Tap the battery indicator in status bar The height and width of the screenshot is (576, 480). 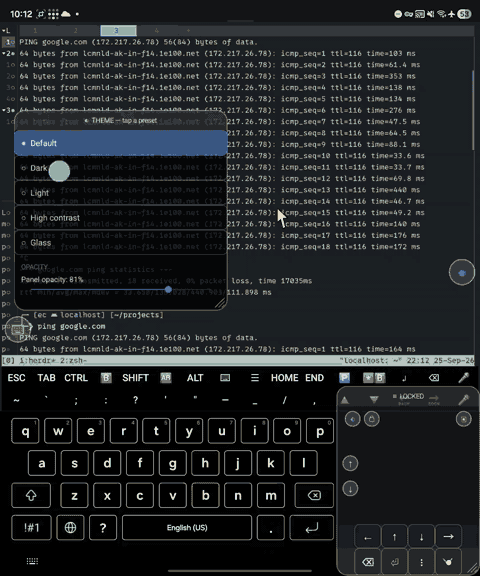point(464,14)
